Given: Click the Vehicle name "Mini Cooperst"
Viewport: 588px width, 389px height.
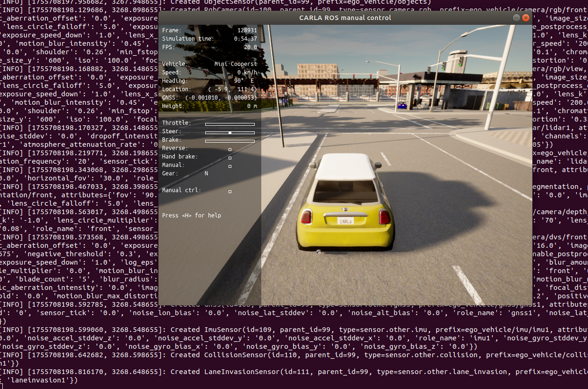Looking at the screenshot, I should pos(236,64).
